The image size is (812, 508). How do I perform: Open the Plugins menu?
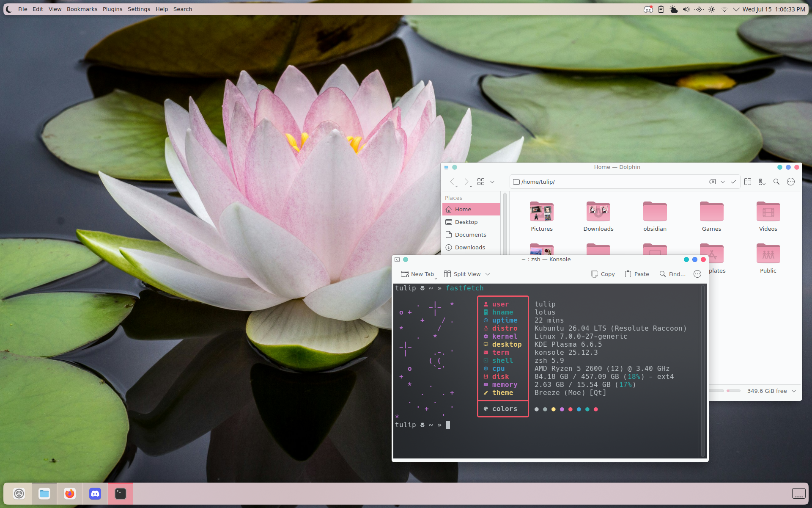click(112, 9)
